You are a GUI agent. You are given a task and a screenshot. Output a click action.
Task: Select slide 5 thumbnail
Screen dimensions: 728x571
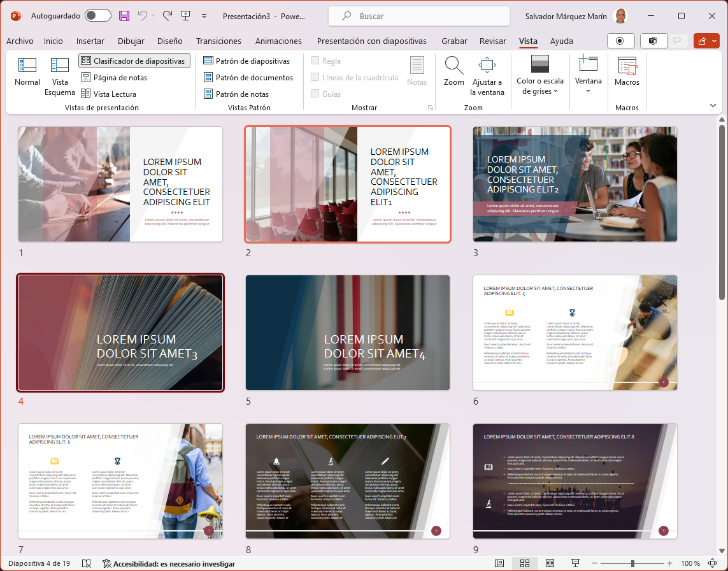(x=348, y=333)
